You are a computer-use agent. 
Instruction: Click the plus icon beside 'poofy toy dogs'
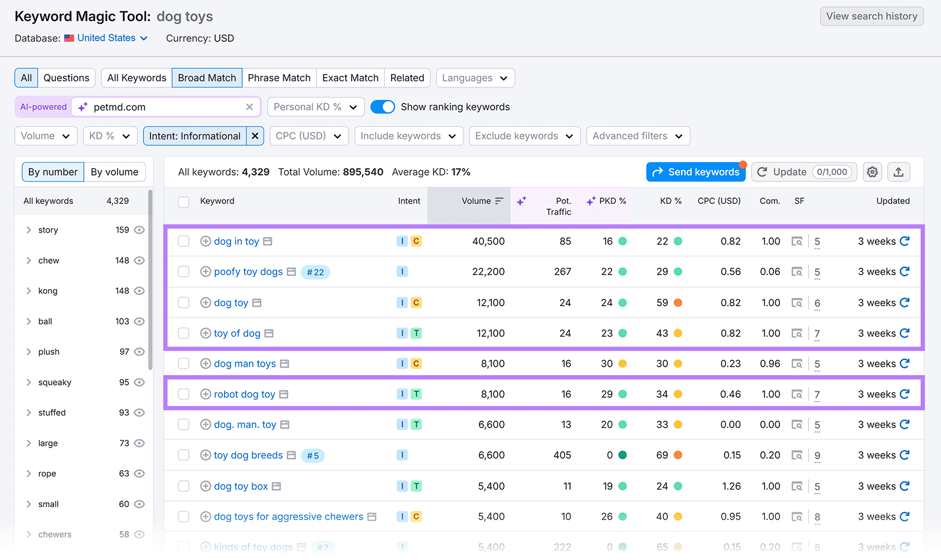click(x=206, y=271)
